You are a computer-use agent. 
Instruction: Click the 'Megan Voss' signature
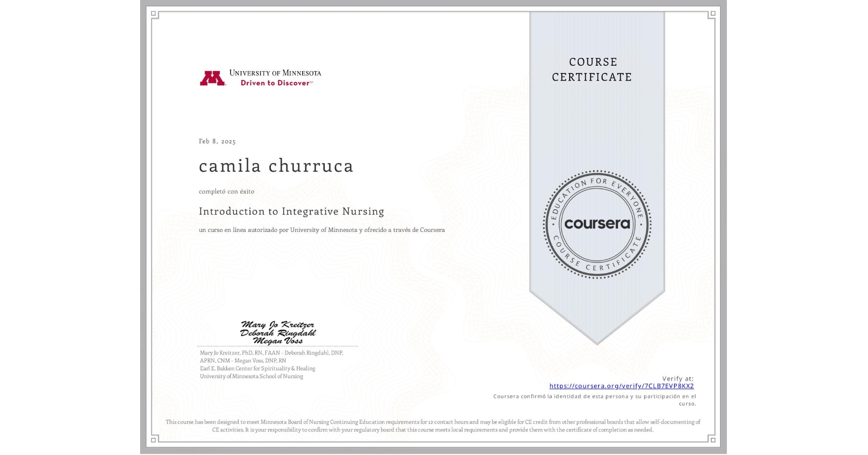pyautogui.click(x=278, y=341)
